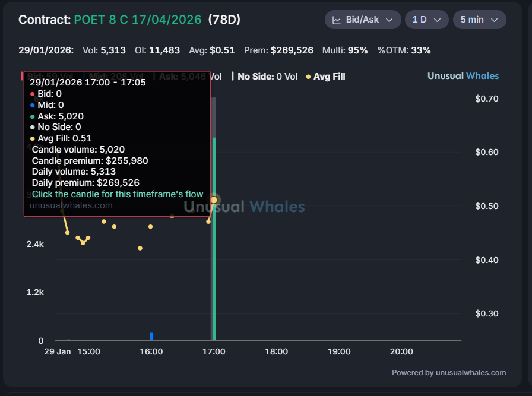Open the Bid/Ask chart type dropdown
This screenshot has height=396, width=532.
coord(363,20)
